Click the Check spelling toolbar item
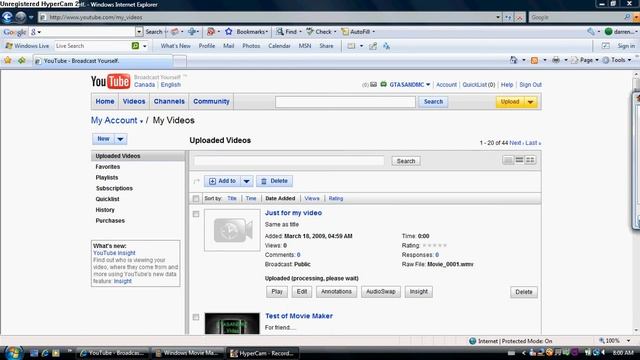This screenshot has height=360, width=640. click(321, 31)
